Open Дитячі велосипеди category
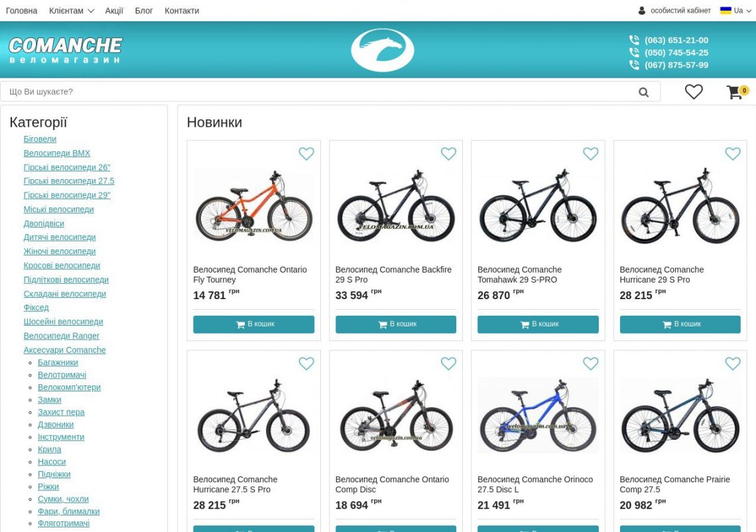The image size is (756, 532). (60, 237)
